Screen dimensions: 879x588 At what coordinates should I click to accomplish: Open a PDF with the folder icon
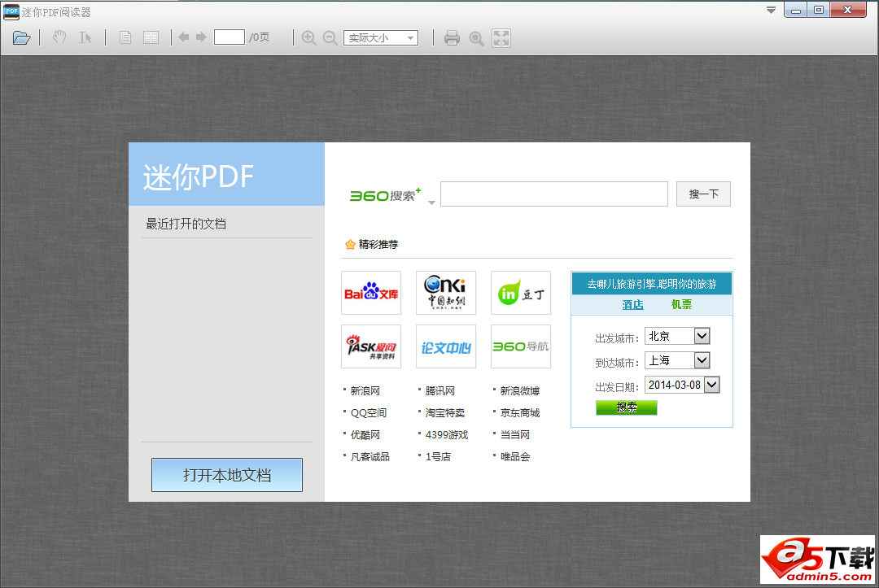coord(21,37)
